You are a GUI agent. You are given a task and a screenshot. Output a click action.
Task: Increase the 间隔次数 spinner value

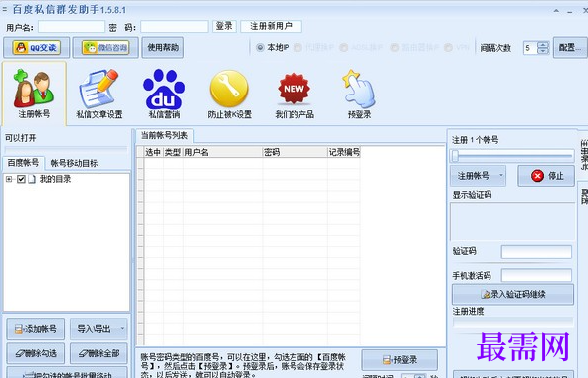click(543, 44)
